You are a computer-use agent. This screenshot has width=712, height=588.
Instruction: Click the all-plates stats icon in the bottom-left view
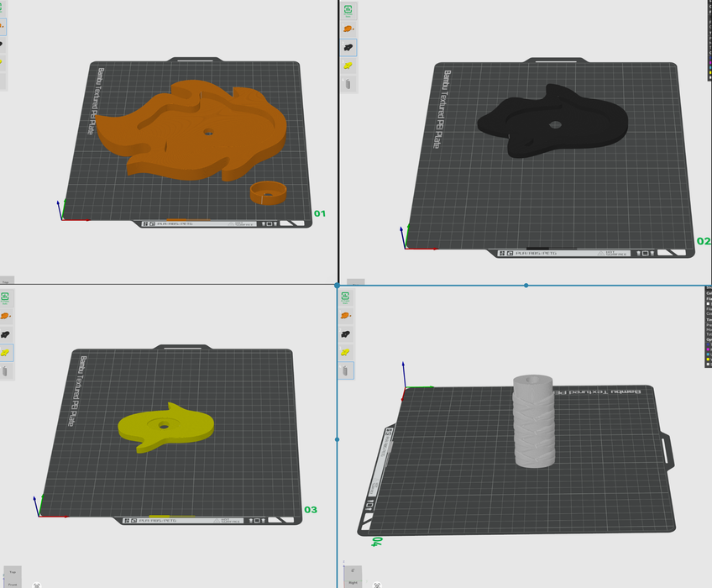click(5, 297)
